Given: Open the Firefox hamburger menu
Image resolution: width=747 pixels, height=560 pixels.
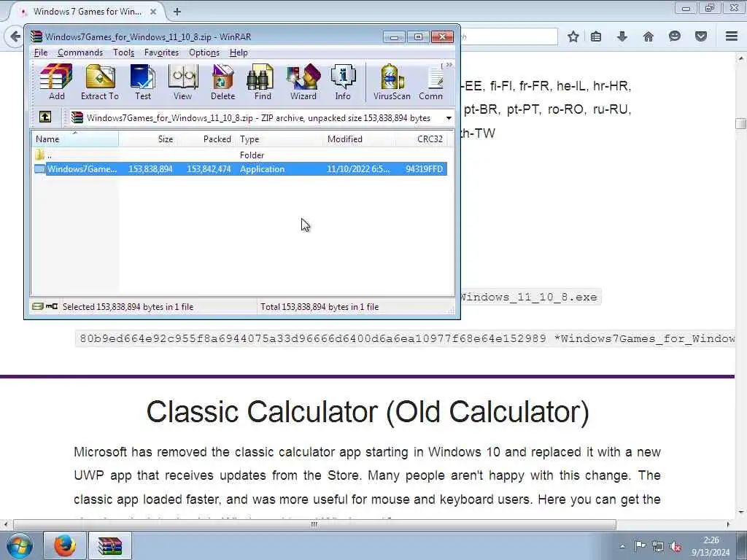Looking at the screenshot, I should [x=732, y=36].
